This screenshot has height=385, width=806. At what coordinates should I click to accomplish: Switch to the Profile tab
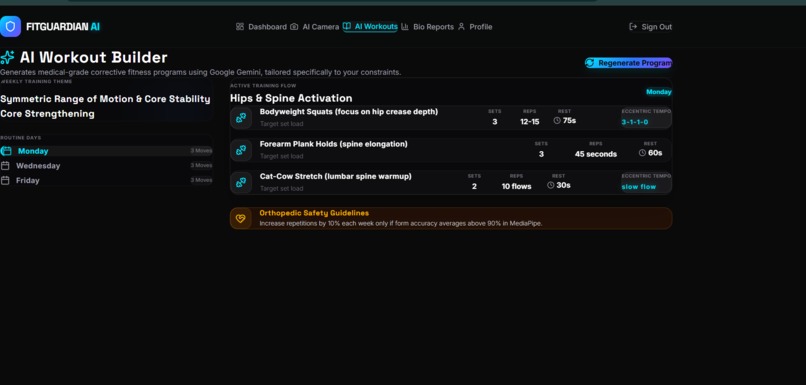point(474,27)
